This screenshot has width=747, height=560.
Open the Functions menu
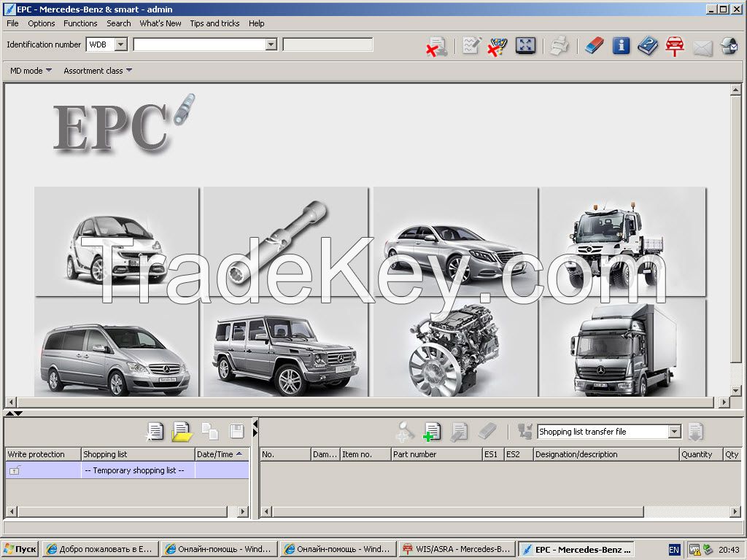click(x=80, y=23)
